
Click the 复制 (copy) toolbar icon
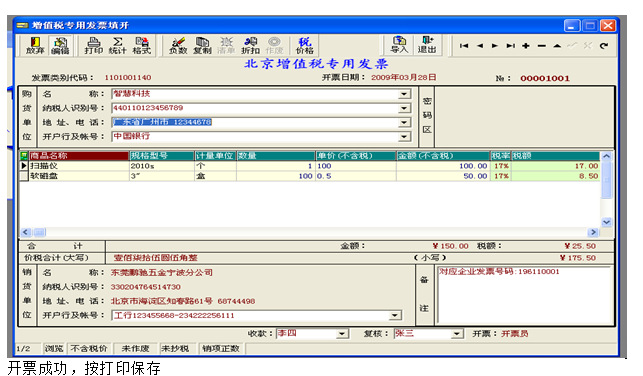pyautogui.click(x=202, y=46)
